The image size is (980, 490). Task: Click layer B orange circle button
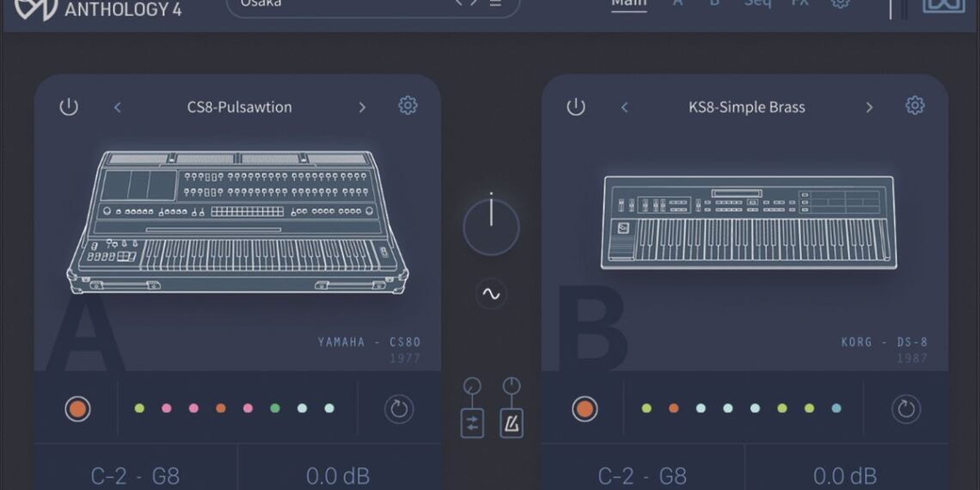(x=585, y=408)
